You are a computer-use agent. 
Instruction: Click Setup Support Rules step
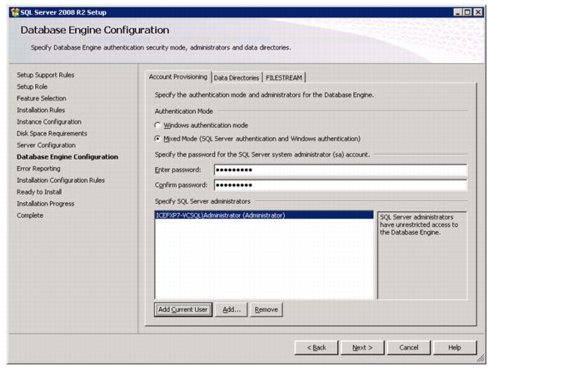point(45,75)
